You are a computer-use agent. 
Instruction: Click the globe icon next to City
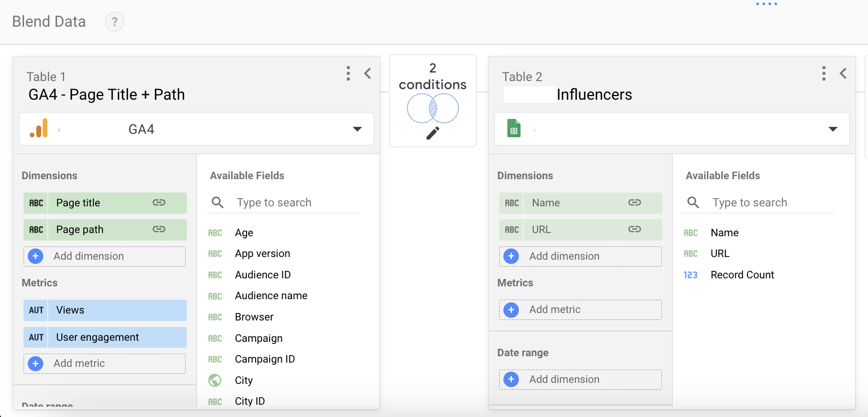pos(215,380)
